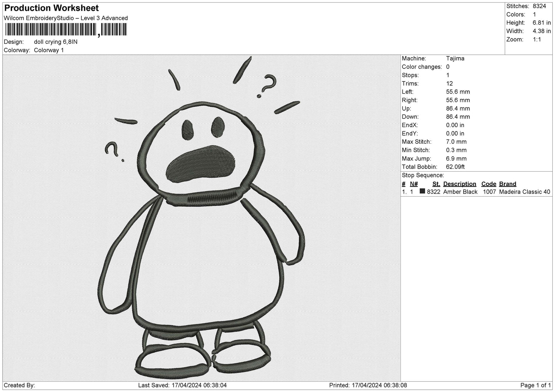Click the "Stop Sequence:" label
Screen dimensions: 555x392
point(423,175)
